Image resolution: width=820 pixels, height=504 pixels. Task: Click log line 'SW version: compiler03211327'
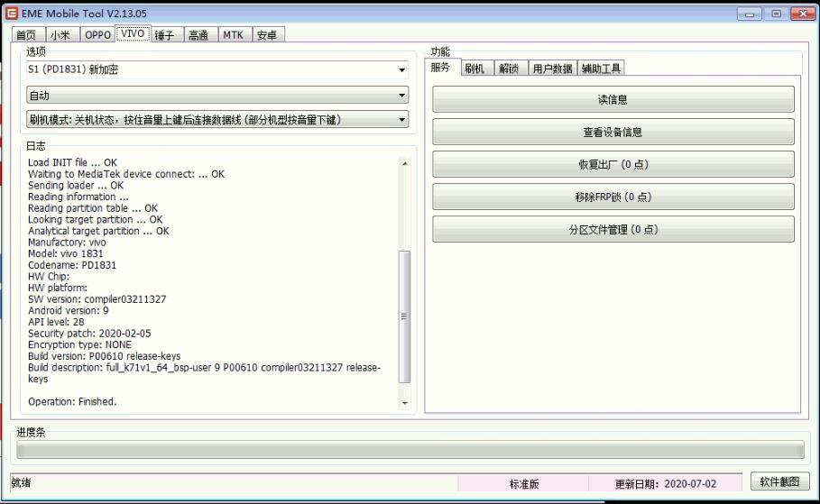pos(97,299)
